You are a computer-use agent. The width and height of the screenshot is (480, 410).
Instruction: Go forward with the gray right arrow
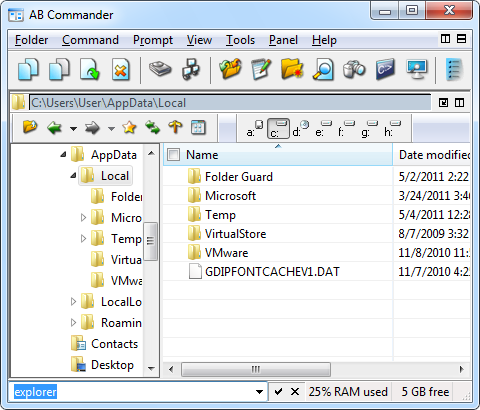pyautogui.click(x=92, y=128)
